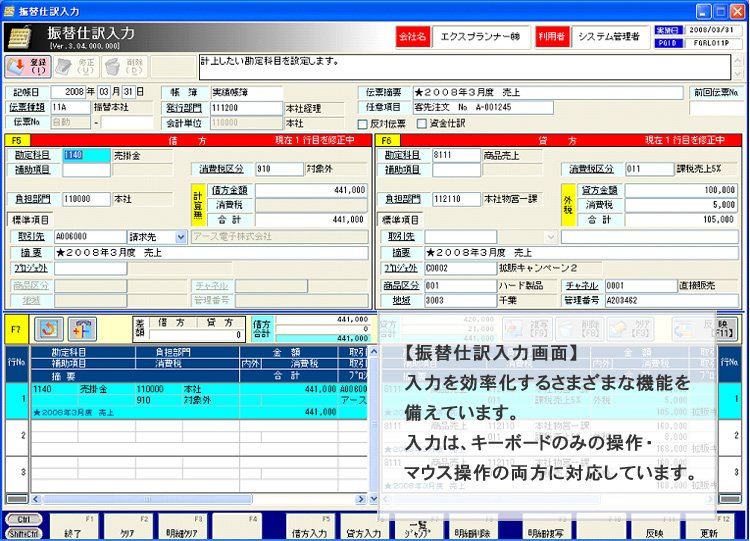Click the 勘定科目 label link in debit panel
Screen dimensions: 750x541
tap(33, 155)
